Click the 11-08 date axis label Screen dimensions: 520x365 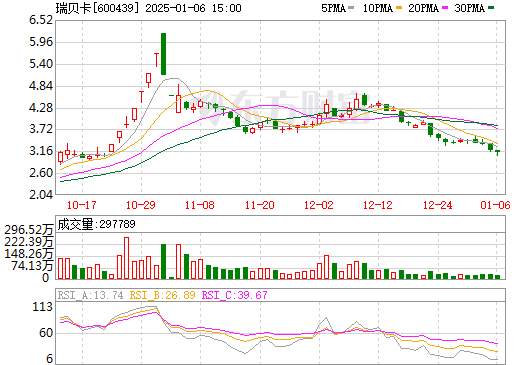tap(200, 205)
